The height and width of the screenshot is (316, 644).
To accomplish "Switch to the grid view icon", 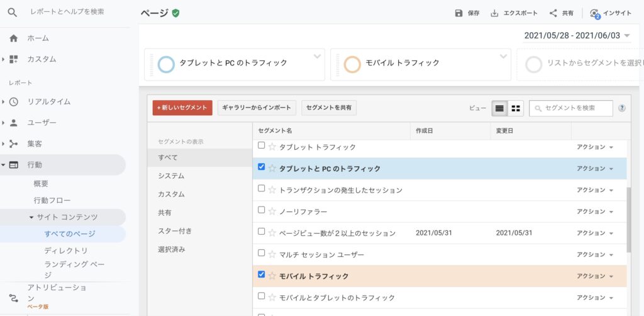I will 516,108.
